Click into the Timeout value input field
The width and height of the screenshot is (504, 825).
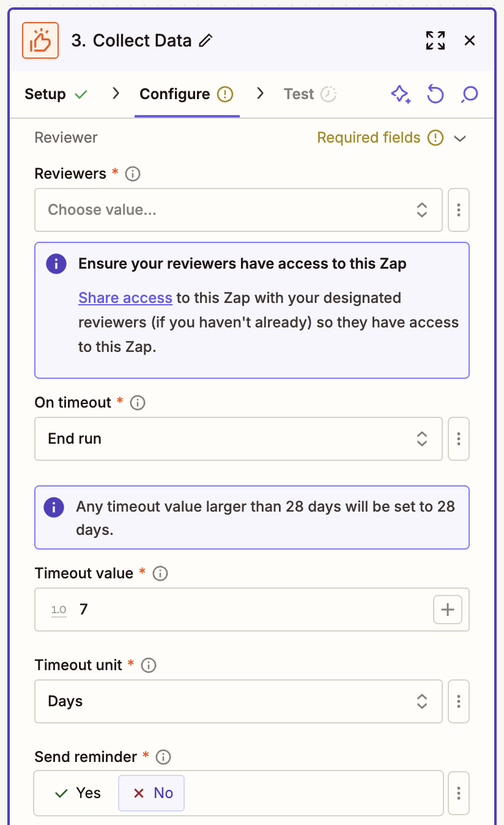[252, 610]
